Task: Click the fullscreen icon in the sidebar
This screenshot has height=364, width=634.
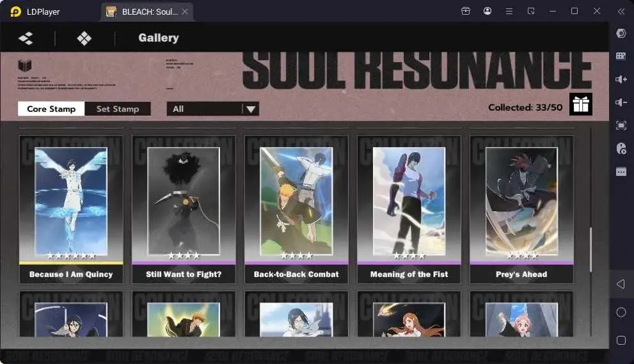Action: point(621,125)
